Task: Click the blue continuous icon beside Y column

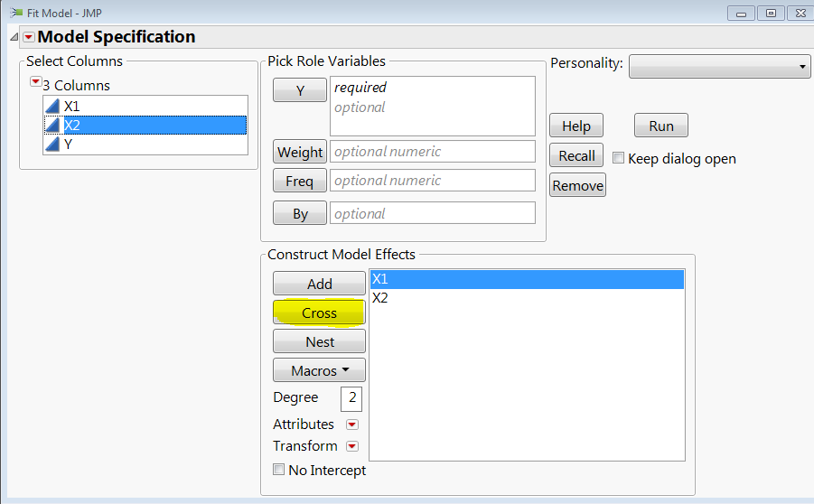Action: (x=53, y=145)
